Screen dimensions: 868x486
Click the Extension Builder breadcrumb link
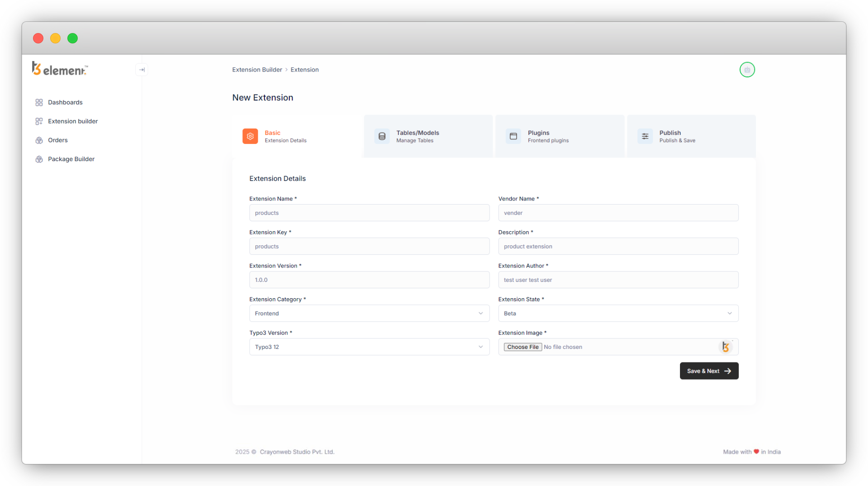click(x=257, y=70)
